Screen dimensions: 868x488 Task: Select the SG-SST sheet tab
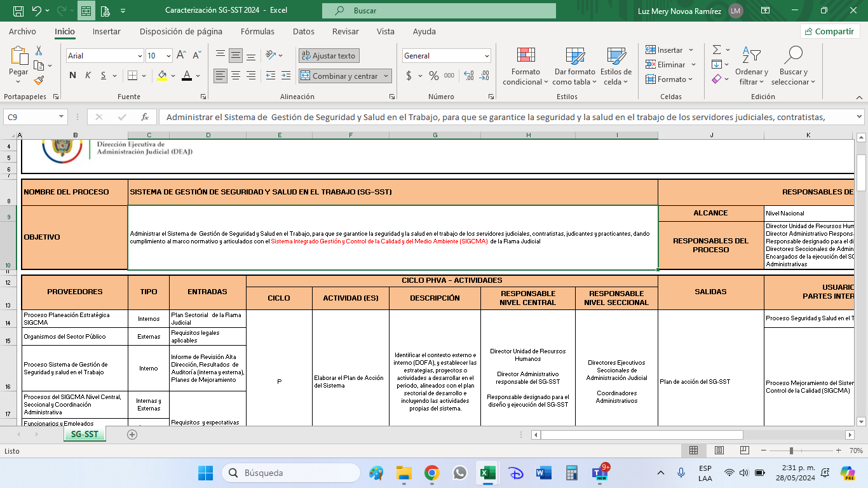[x=85, y=435]
